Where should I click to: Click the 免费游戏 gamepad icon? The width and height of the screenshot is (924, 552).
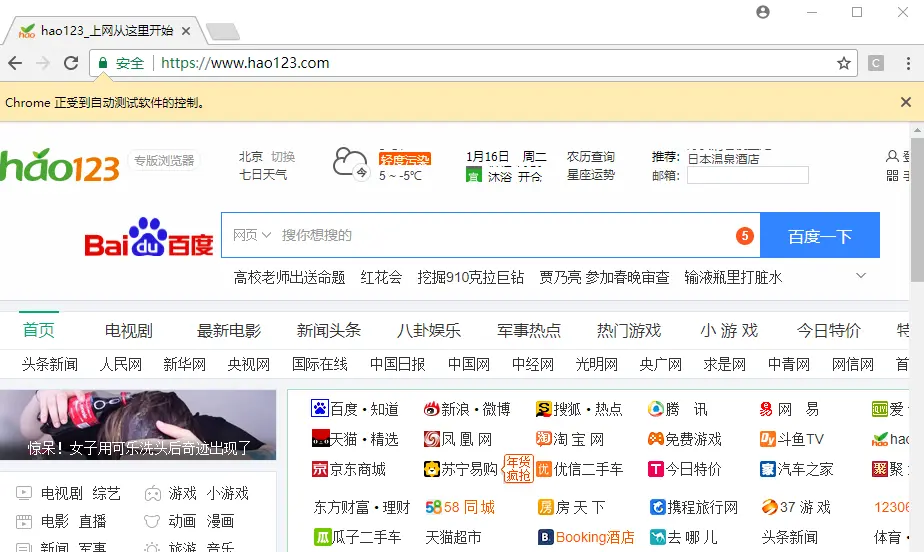click(655, 439)
